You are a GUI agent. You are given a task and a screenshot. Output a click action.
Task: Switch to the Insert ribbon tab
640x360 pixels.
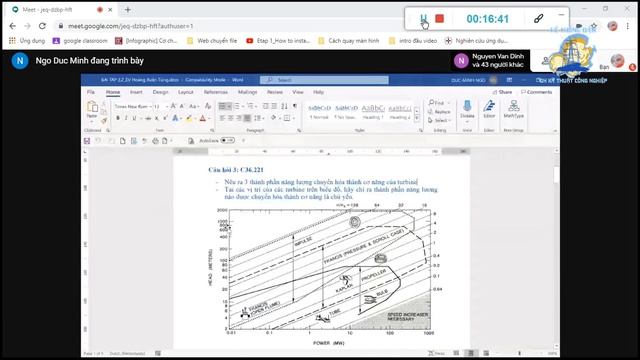tap(136, 92)
